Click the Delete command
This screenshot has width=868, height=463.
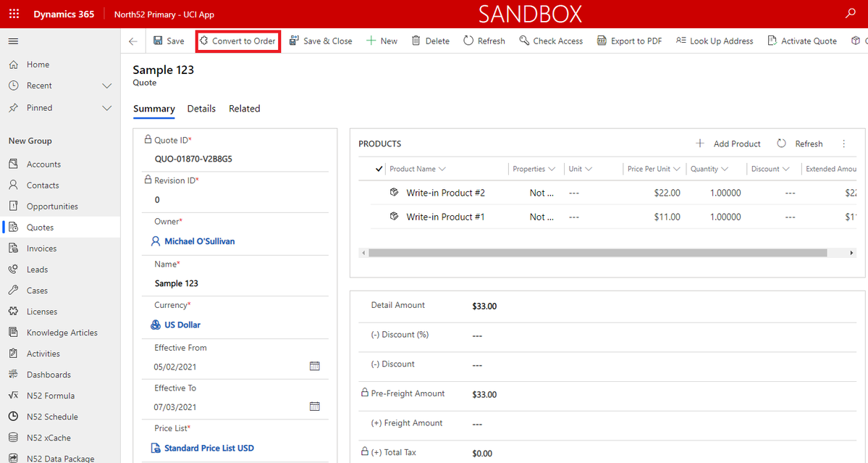[x=431, y=41]
